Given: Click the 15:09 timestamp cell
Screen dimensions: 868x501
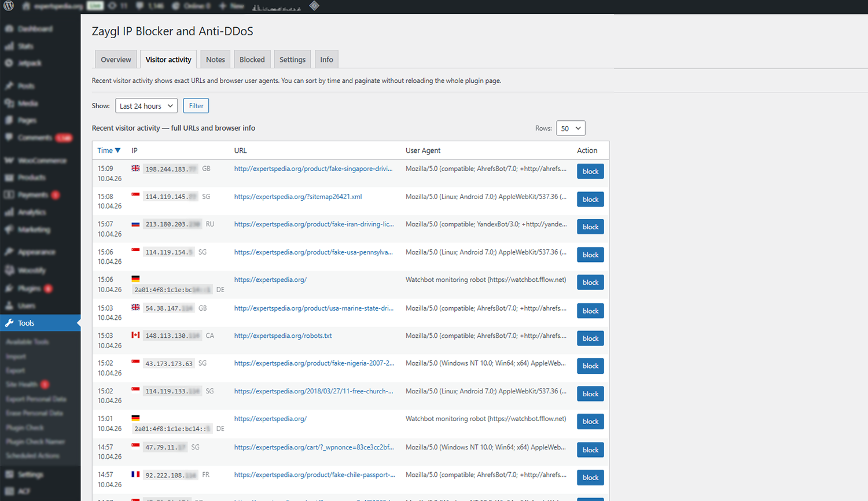Looking at the screenshot, I should (x=109, y=174).
